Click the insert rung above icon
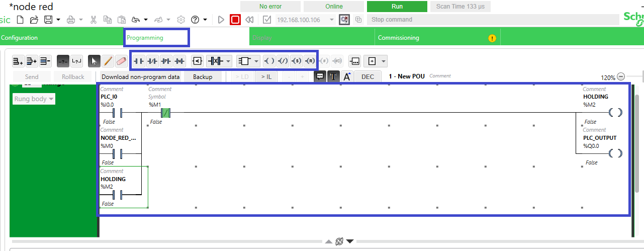The image size is (644, 251). pos(32,61)
